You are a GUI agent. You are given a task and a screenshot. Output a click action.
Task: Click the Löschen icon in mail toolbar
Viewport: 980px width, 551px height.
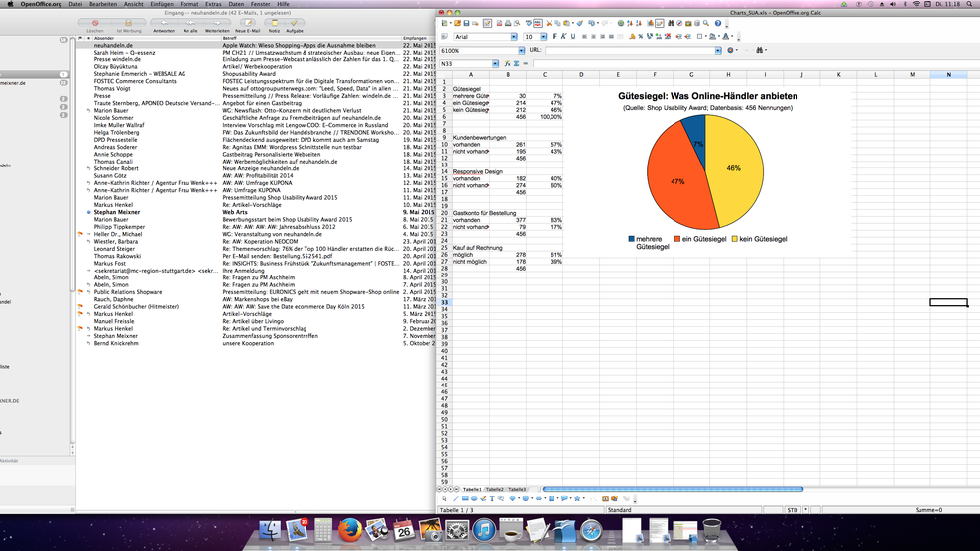pyautogui.click(x=95, y=23)
